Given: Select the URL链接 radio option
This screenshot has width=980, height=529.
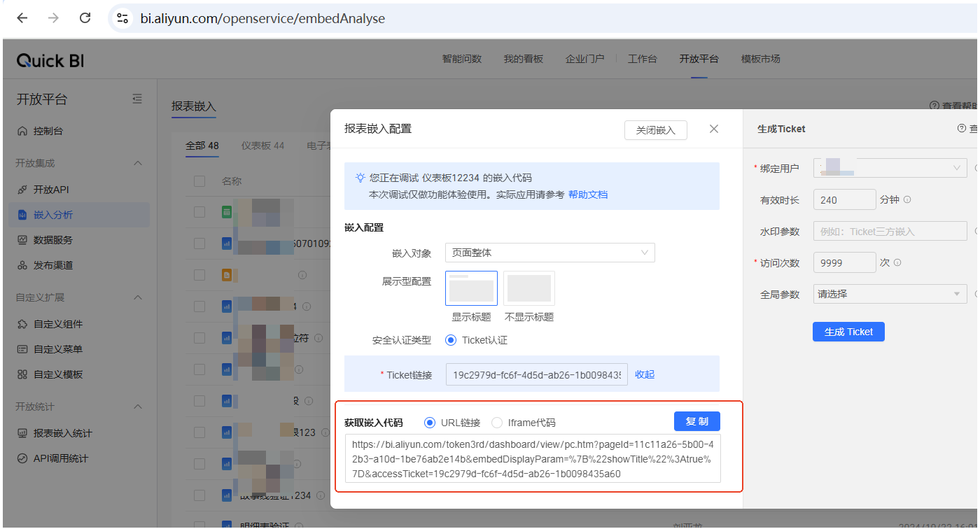Looking at the screenshot, I should (x=430, y=423).
